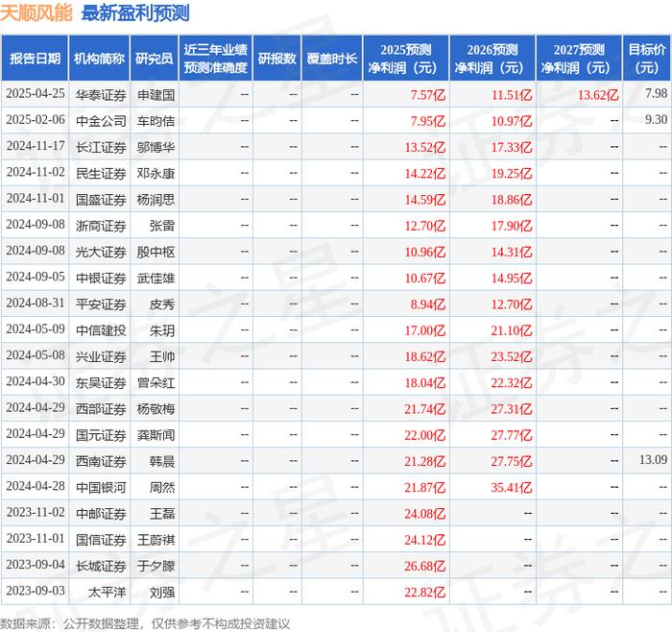
Task: Select the 光大证券 institution cell
Action: click(101, 252)
